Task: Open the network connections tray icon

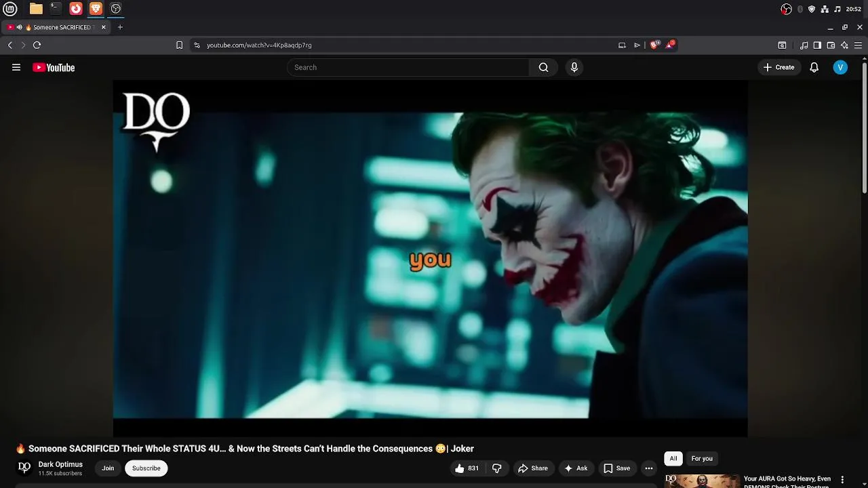Action: (825, 9)
